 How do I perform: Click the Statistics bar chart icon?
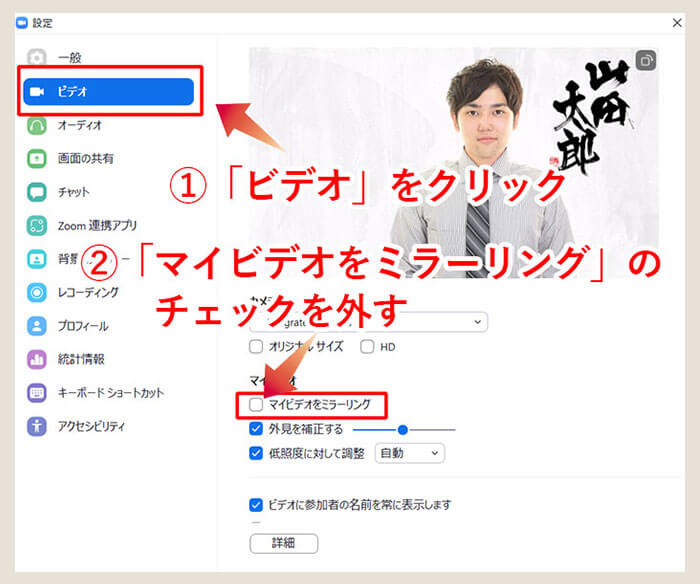[x=37, y=359]
